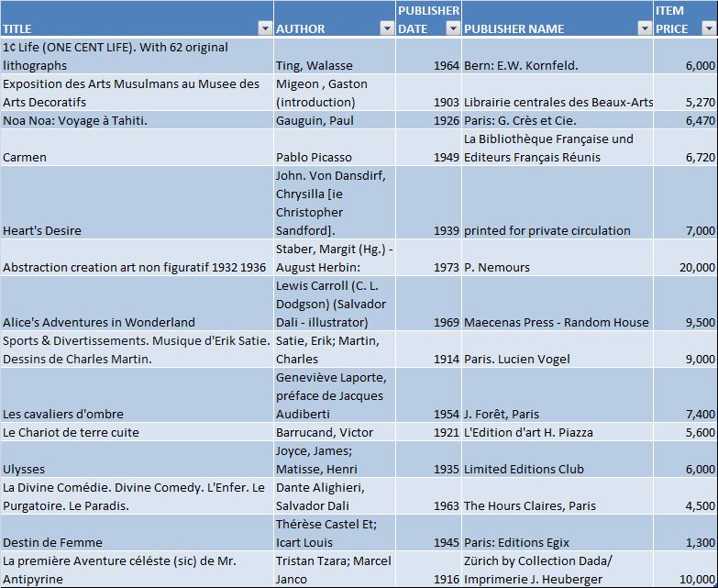Select the date cell 1964
The width and height of the screenshot is (718, 588).
click(x=428, y=56)
